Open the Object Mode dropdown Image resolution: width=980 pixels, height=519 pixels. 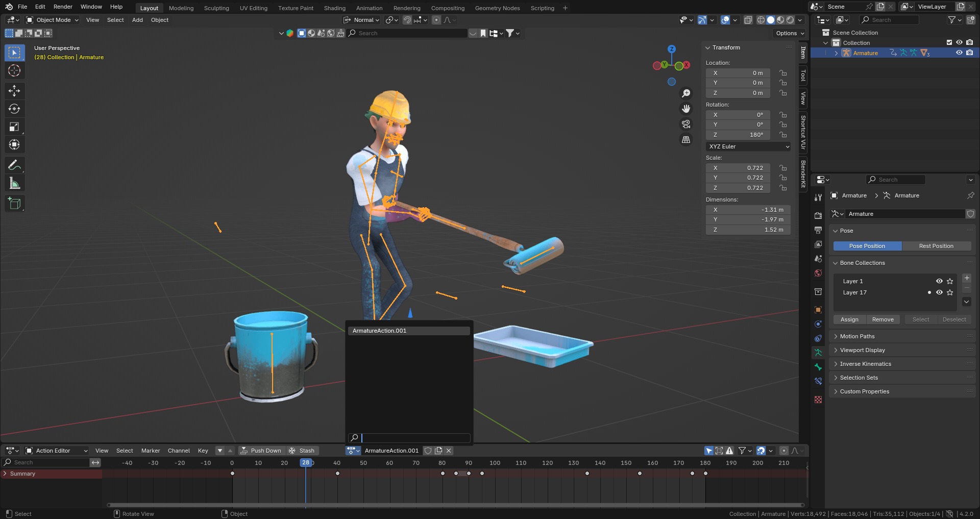click(x=53, y=20)
